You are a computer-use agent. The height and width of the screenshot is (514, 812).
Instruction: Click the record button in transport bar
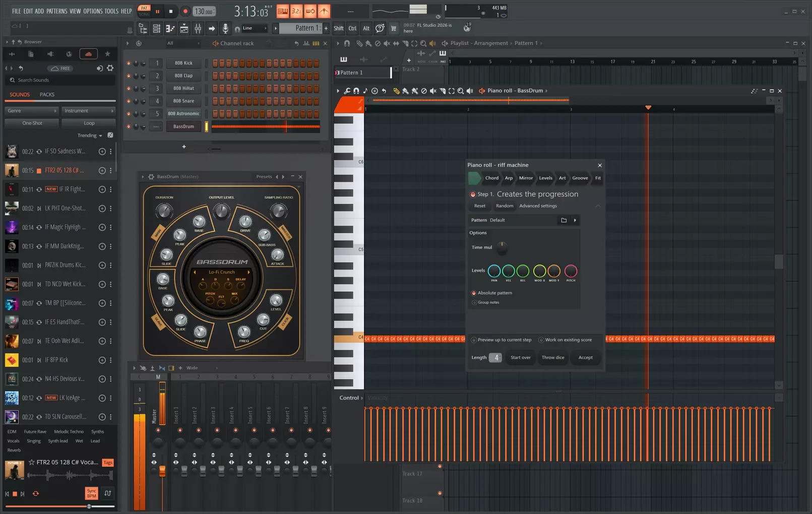tap(185, 11)
